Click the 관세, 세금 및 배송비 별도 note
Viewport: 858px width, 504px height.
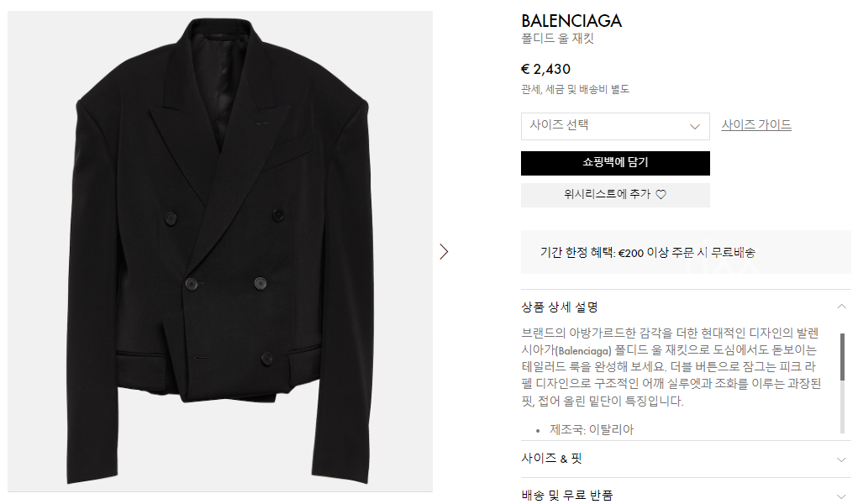point(575,89)
